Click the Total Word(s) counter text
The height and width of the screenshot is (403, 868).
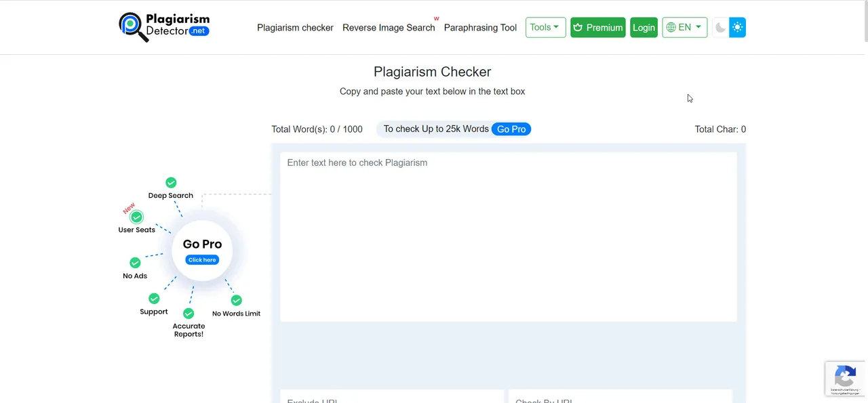coord(317,129)
